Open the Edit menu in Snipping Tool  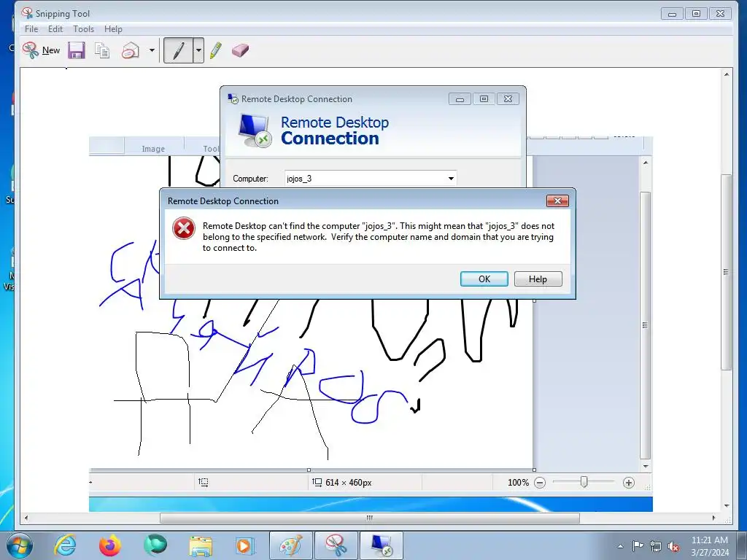55,29
